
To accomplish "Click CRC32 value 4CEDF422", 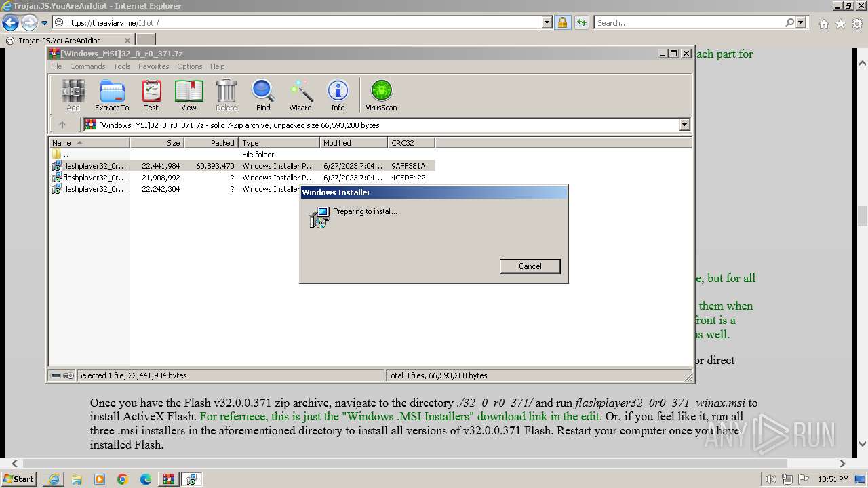I will [x=408, y=178].
